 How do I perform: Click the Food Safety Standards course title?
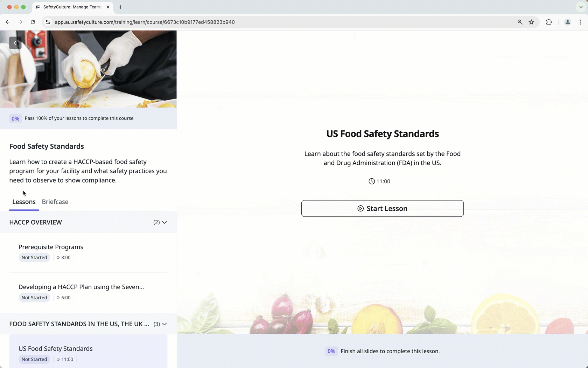coord(47,146)
